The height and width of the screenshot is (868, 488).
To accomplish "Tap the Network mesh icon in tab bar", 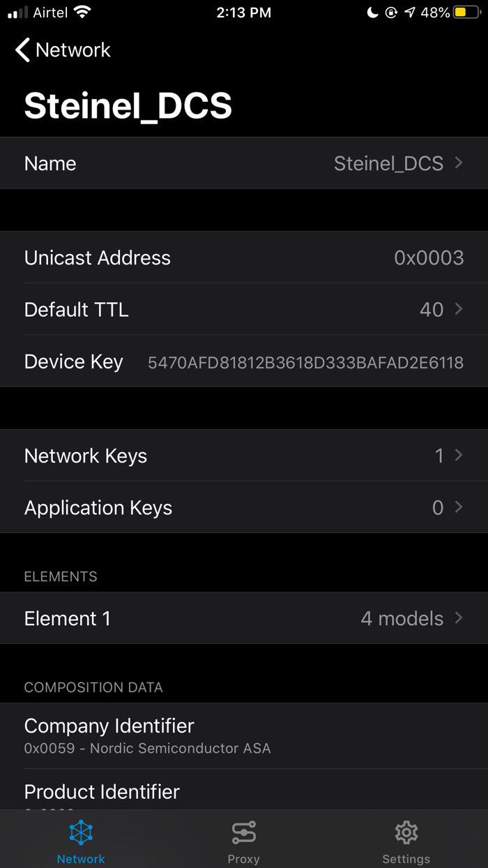I will click(x=81, y=832).
